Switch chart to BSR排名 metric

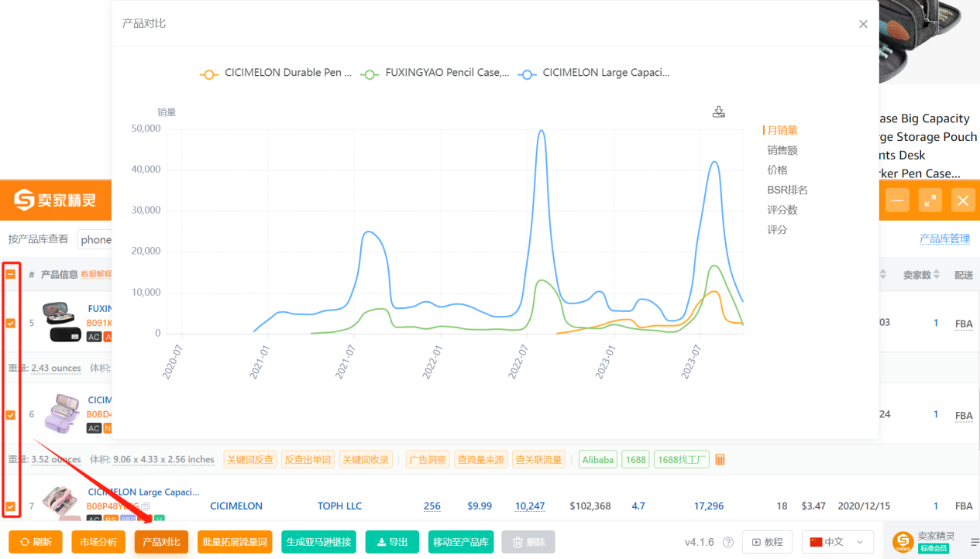click(787, 190)
